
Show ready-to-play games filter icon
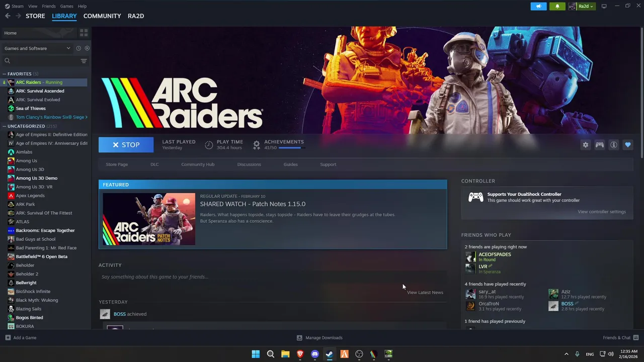pos(87,48)
